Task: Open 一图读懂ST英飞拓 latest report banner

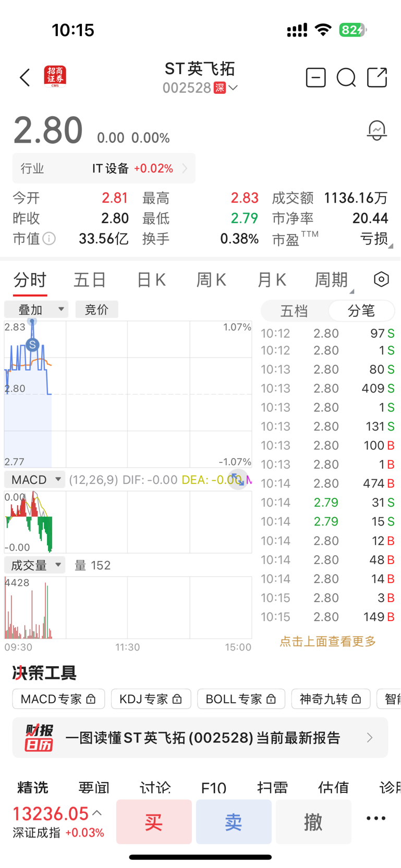Action: 200,738
